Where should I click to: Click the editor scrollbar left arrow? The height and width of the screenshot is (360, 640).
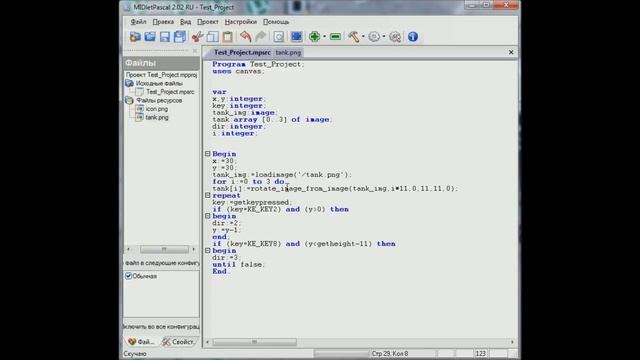[x=207, y=342]
